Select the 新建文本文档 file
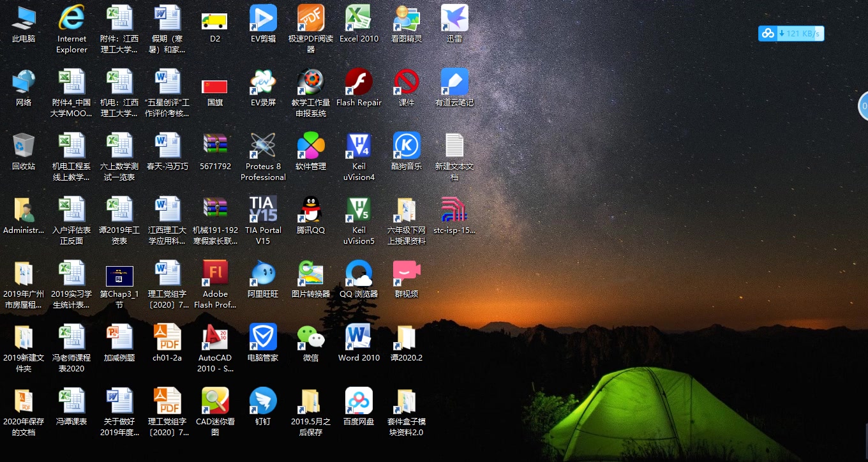Screen dimensions: 868x462 point(454,145)
